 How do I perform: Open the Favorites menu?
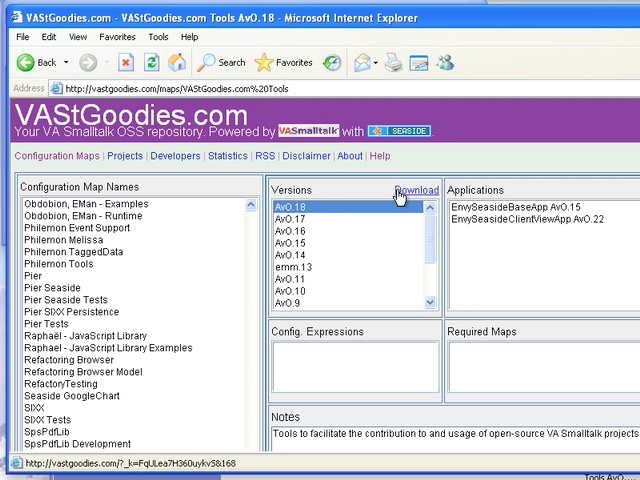tap(117, 37)
